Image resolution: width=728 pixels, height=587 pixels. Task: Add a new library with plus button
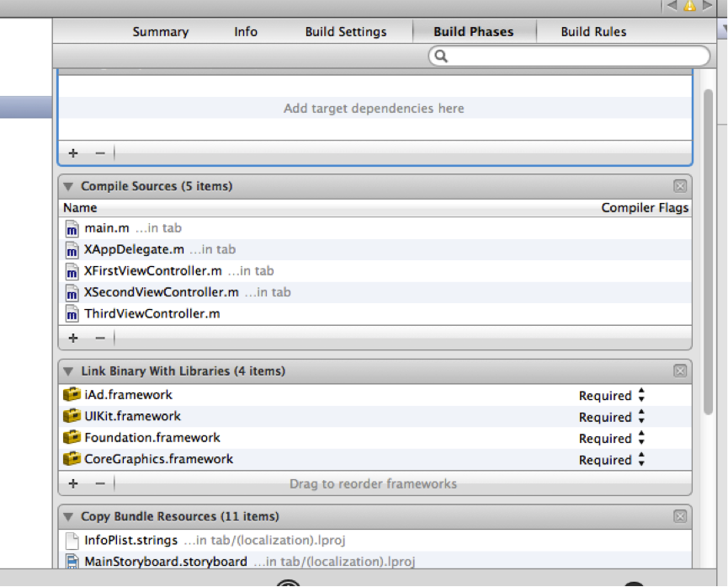pyautogui.click(x=73, y=483)
